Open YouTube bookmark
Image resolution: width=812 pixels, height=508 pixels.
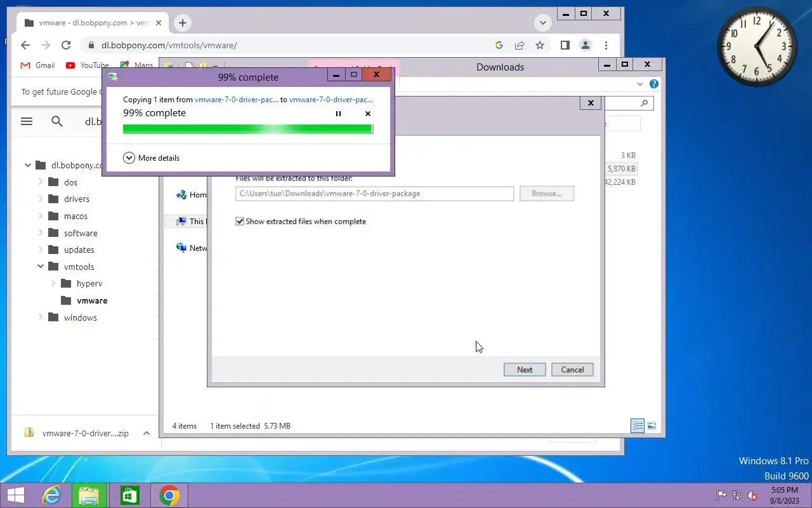pyautogui.click(x=87, y=65)
